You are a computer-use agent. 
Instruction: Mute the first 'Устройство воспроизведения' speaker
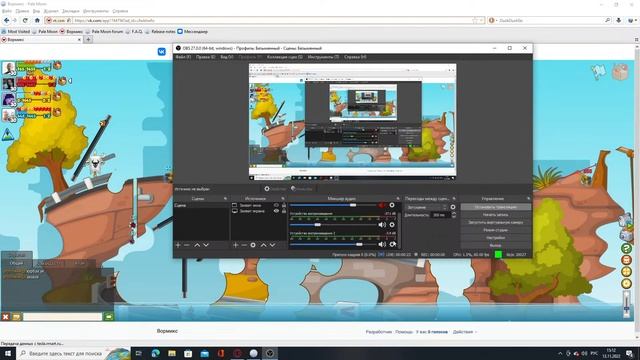click(x=382, y=224)
